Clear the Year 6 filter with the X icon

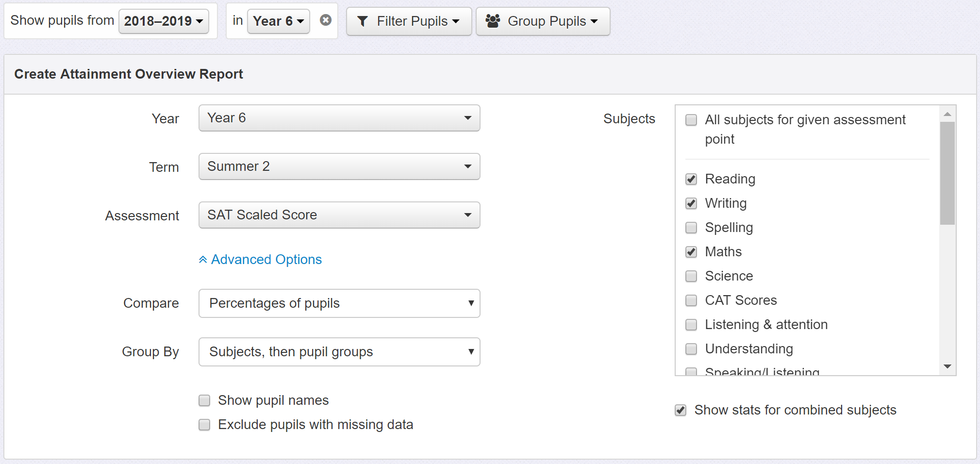326,20
